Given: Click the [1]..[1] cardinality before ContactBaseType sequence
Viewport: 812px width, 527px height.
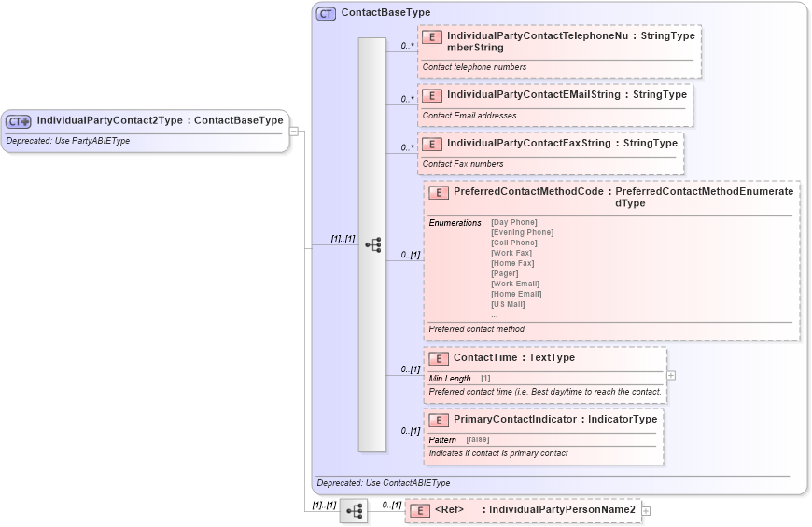Looking at the screenshot, I should [x=343, y=239].
